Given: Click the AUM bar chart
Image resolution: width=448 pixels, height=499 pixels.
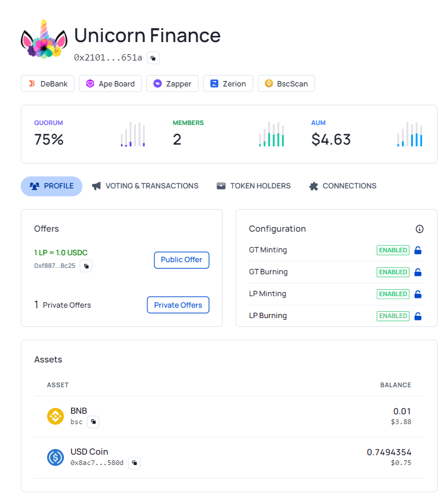Looking at the screenshot, I should tap(410, 134).
